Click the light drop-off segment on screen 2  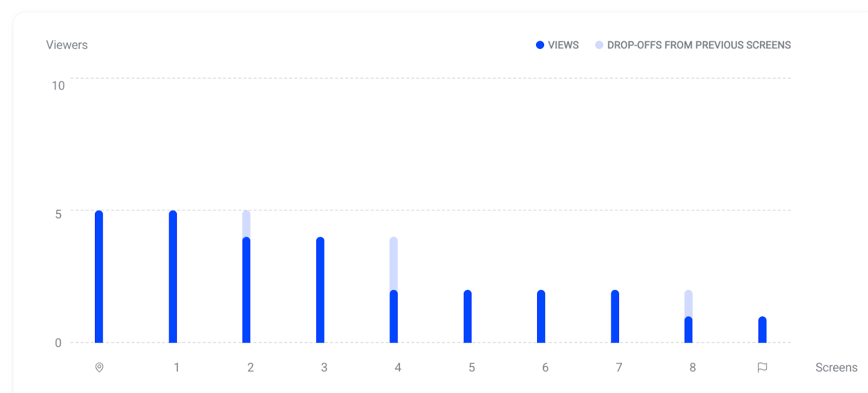(246, 223)
